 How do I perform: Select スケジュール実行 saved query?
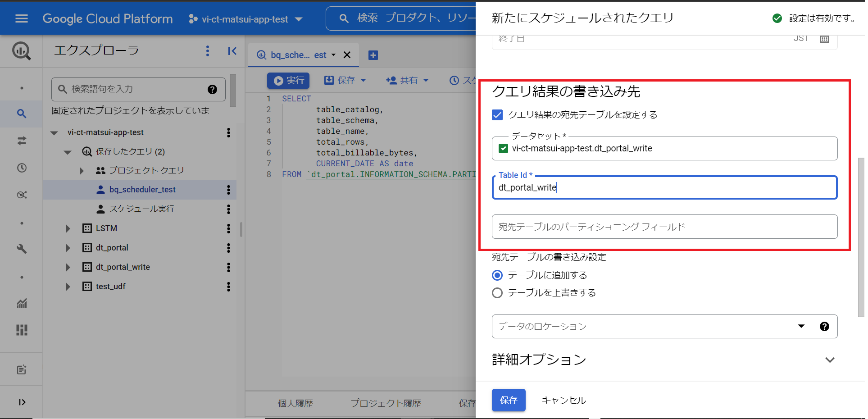click(141, 209)
